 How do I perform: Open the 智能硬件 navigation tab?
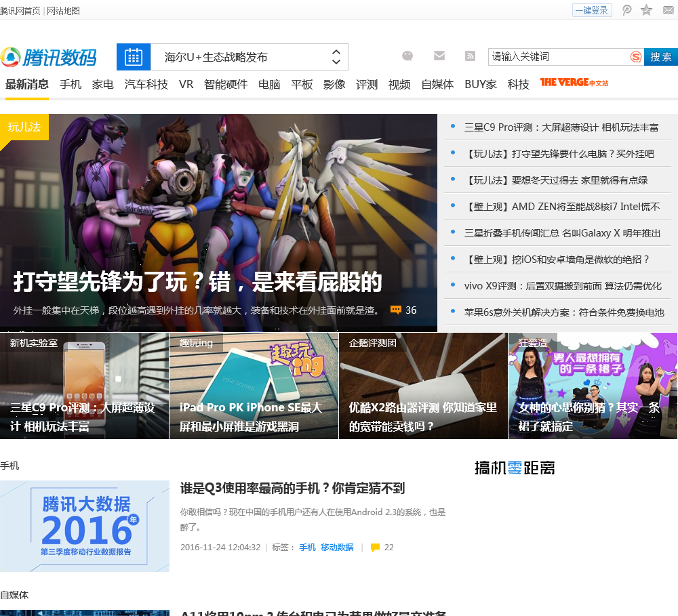(x=226, y=85)
